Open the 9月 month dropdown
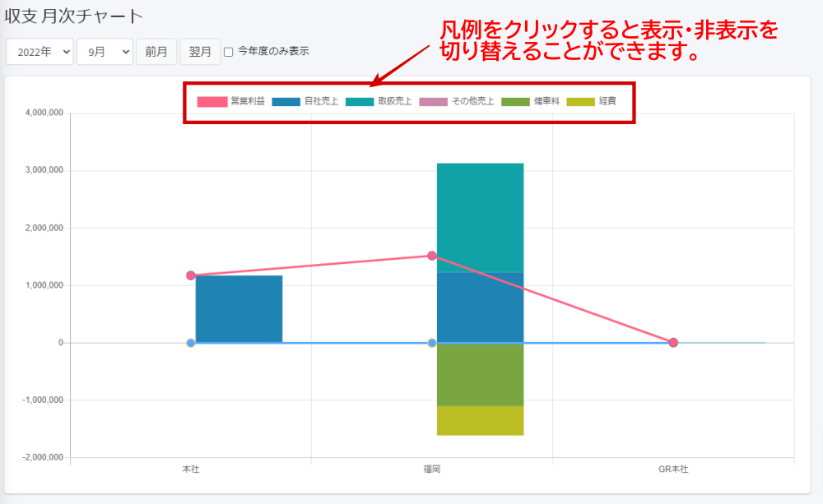 point(105,52)
